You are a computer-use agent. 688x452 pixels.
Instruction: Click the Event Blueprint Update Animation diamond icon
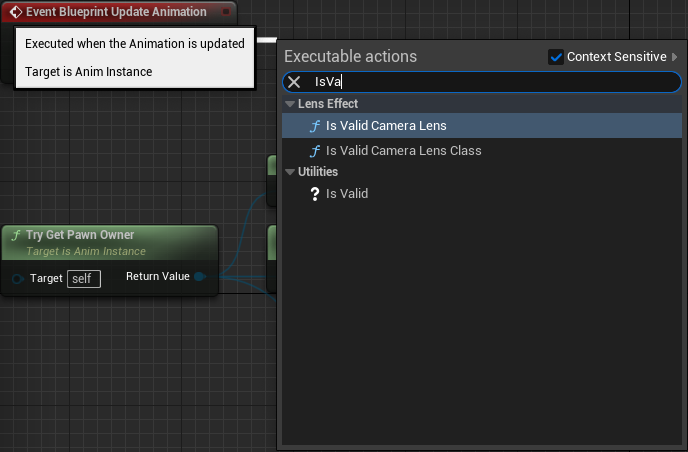tap(16, 12)
